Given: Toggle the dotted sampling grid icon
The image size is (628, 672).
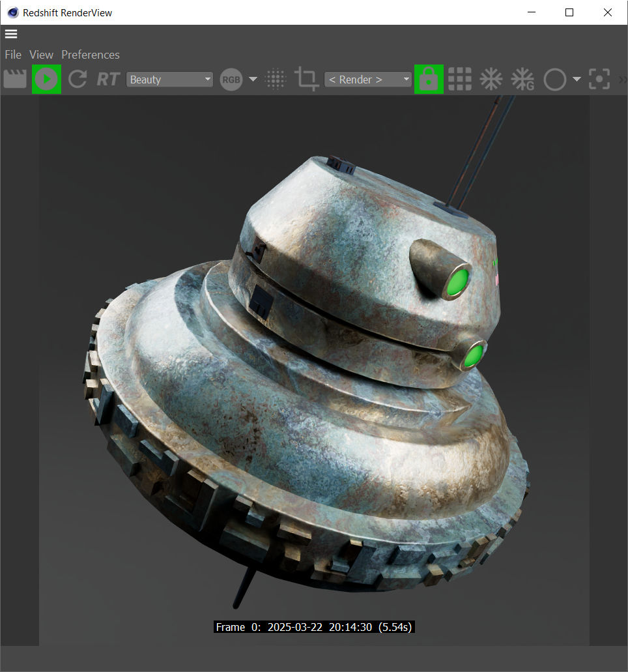Looking at the screenshot, I should tap(276, 80).
